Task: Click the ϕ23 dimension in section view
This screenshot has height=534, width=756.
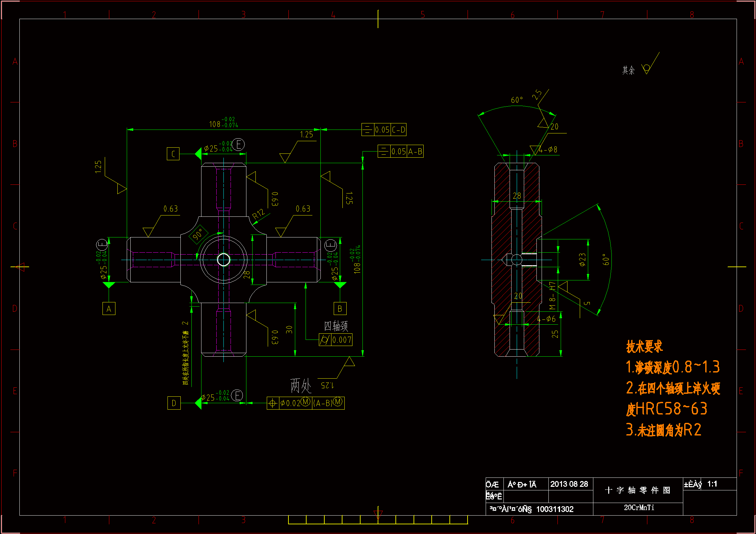Action: click(x=582, y=260)
